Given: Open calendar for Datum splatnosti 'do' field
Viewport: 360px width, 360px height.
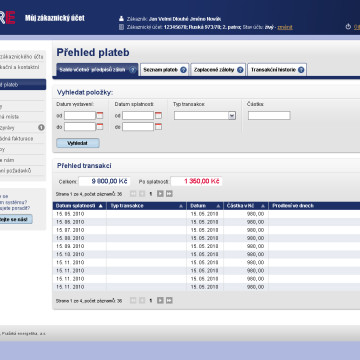Looking at the screenshot, I should [x=158, y=127].
